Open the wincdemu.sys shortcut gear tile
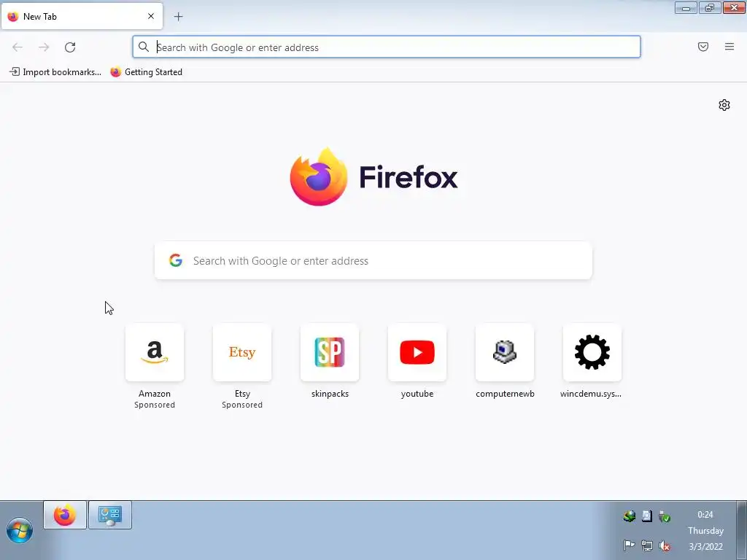Screen dimensions: 747x560 592,352
